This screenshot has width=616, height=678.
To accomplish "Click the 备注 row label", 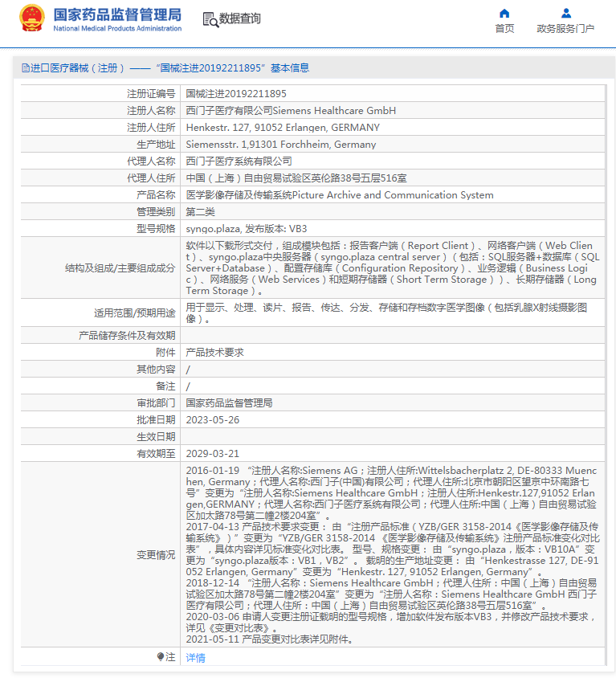I will [165, 386].
